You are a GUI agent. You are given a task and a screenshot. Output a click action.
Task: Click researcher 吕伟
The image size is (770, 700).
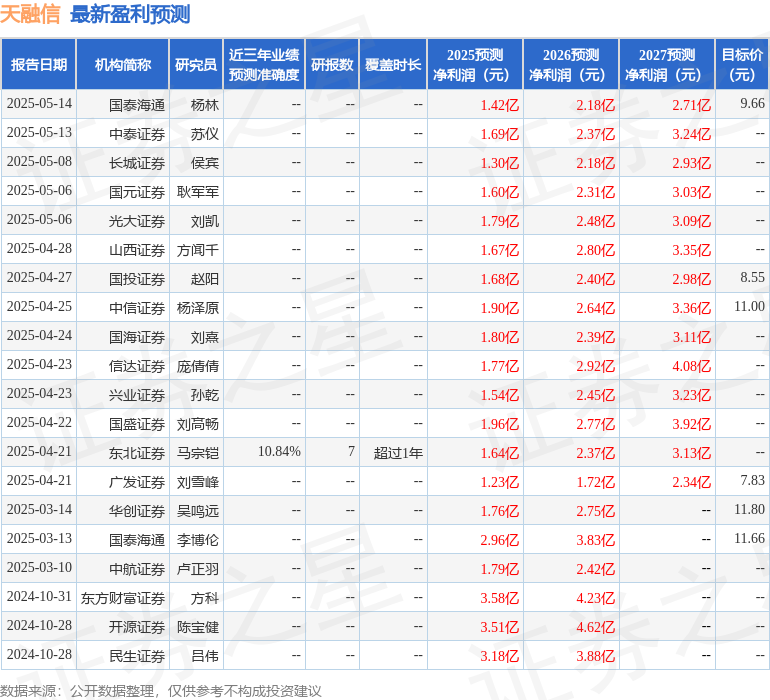tap(205, 656)
